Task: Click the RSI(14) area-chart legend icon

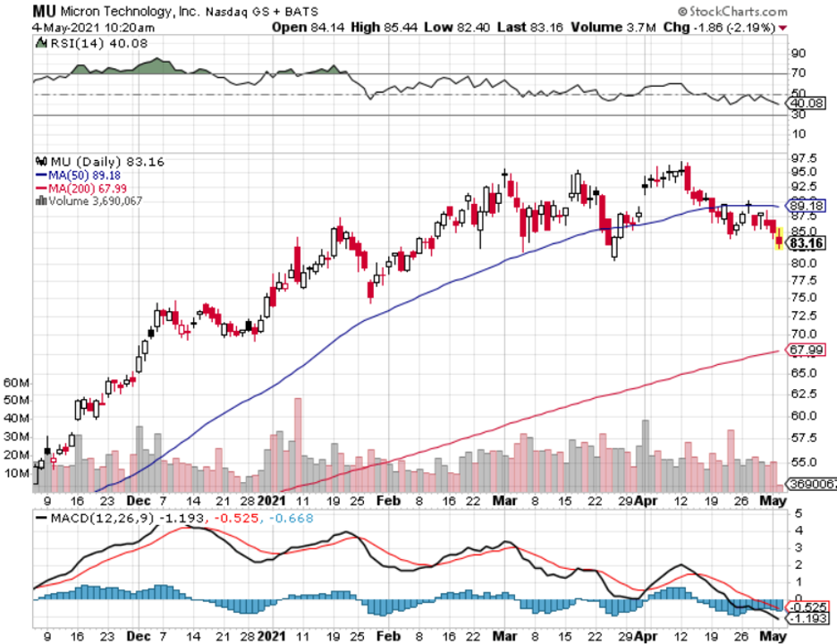Action: coord(41,43)
